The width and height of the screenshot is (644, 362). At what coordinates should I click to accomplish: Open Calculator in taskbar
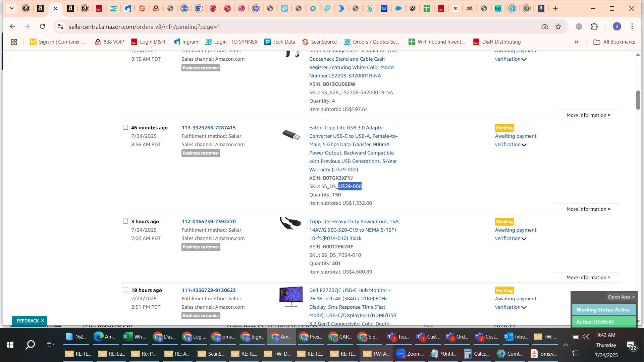(476, 354)
